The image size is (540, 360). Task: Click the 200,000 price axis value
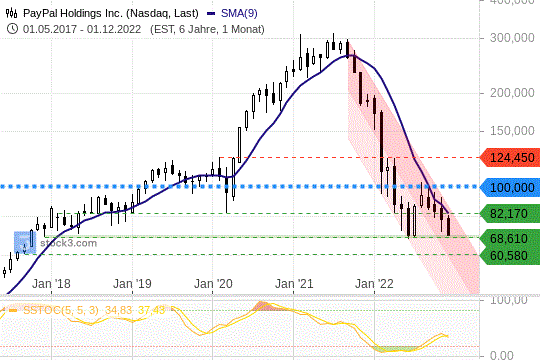click(512, 93)
